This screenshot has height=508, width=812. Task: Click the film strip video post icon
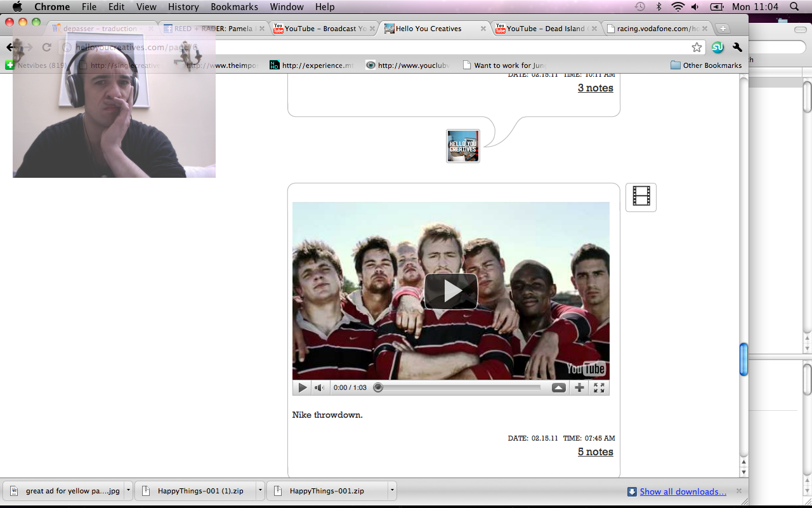point(641,197)
